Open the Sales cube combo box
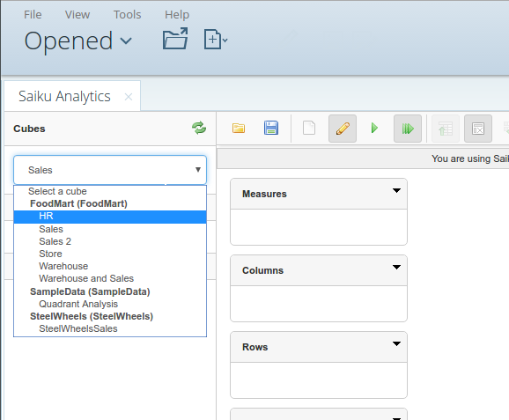509x420 pixels. point(110,170)
